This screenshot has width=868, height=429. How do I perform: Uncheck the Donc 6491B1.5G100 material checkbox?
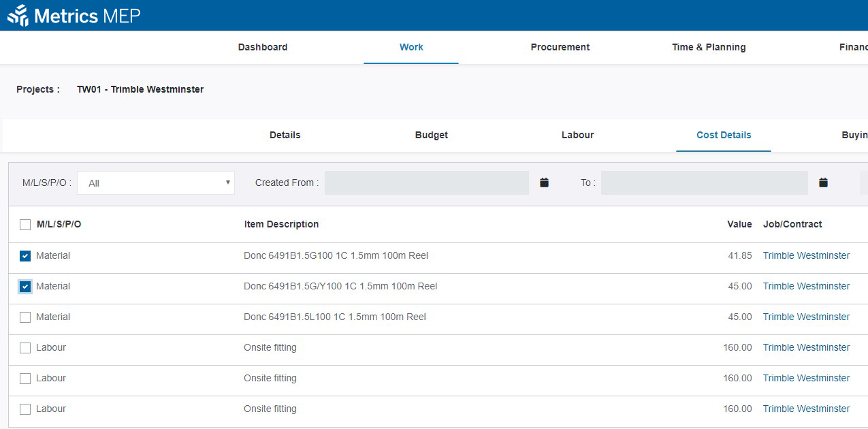[25, 255]
